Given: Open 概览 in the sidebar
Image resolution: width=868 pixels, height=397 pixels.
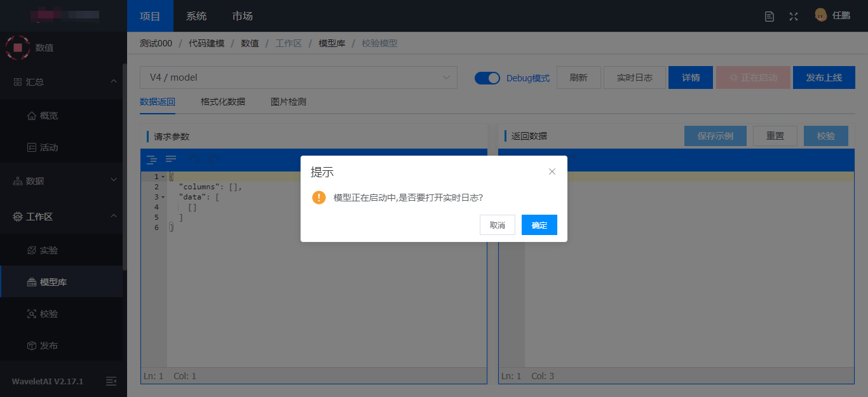Looking at the screenshot, I should (x=61, y=116).
